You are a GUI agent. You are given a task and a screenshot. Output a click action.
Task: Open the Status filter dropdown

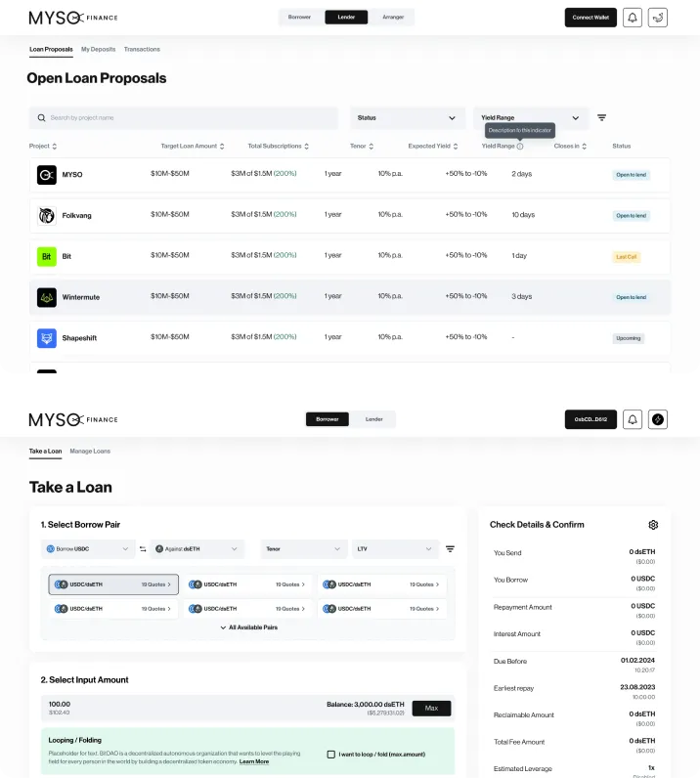click(407, 117)
